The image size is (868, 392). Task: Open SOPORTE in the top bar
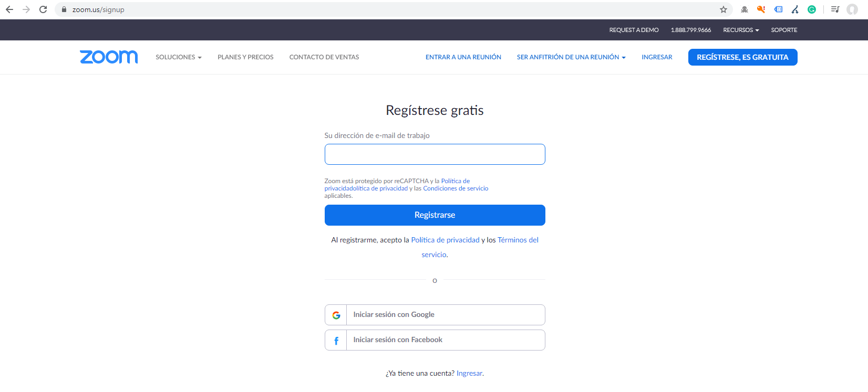pos(784,30)
